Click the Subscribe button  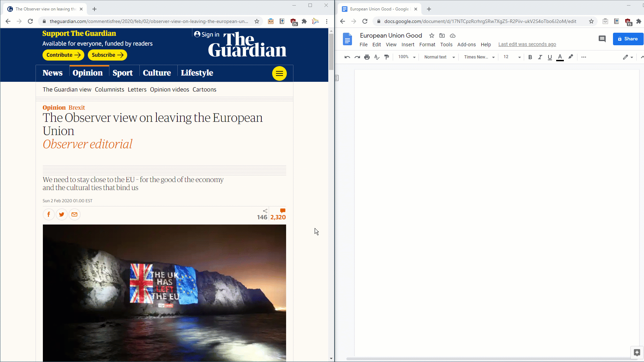[x=107, y=55]
